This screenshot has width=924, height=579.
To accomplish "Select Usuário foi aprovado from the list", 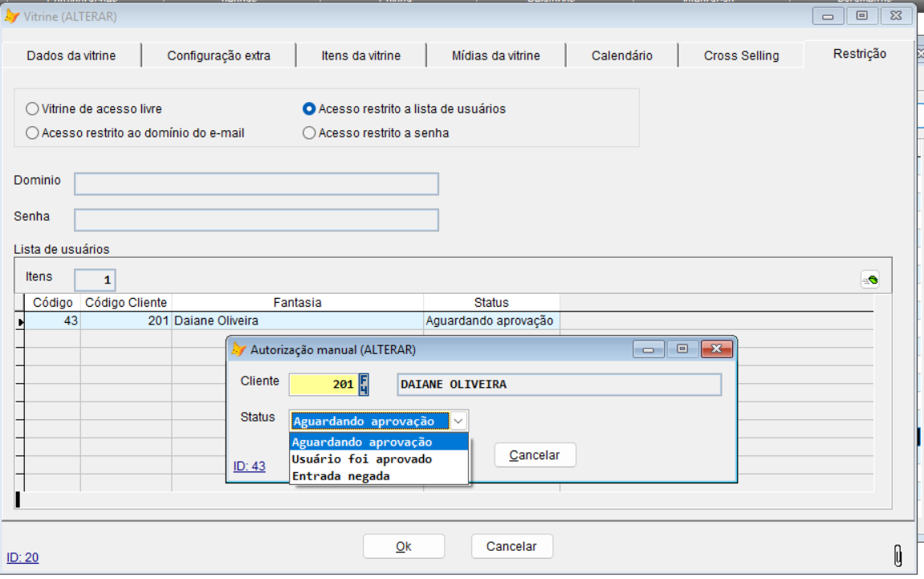I will [x=379, y=459].
